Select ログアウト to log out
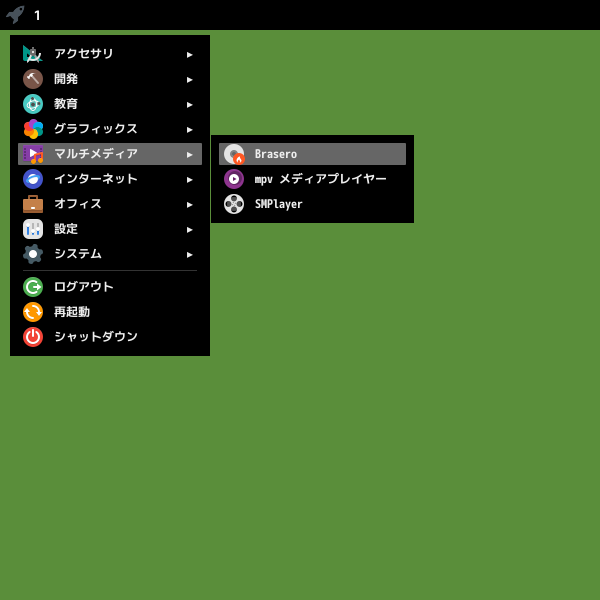 tap(110, 287)
